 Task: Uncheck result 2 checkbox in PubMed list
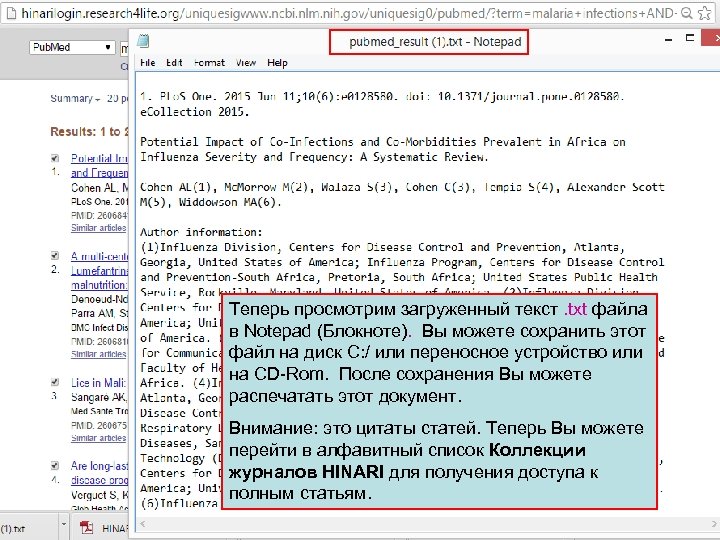[55, 256]
